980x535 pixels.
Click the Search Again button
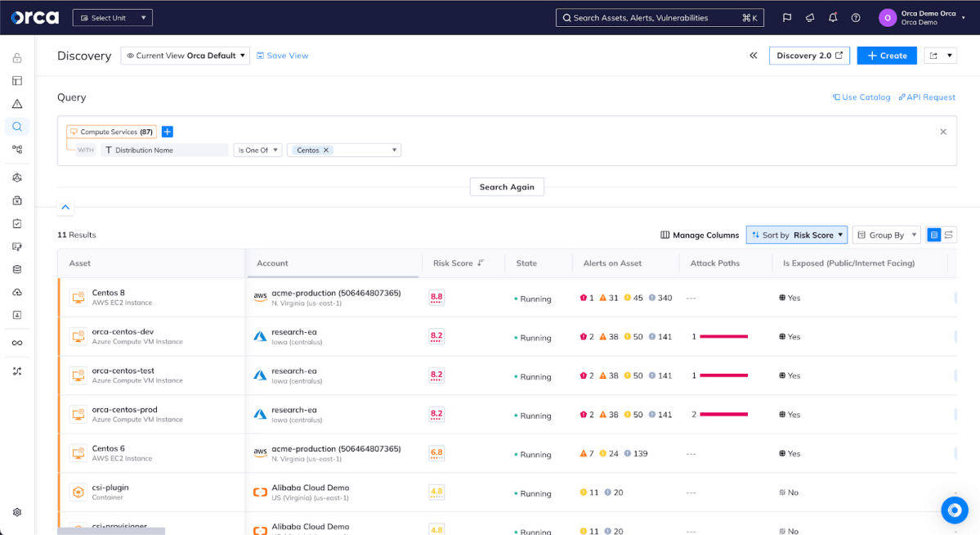pyautogui.click(x=507, y=187)
